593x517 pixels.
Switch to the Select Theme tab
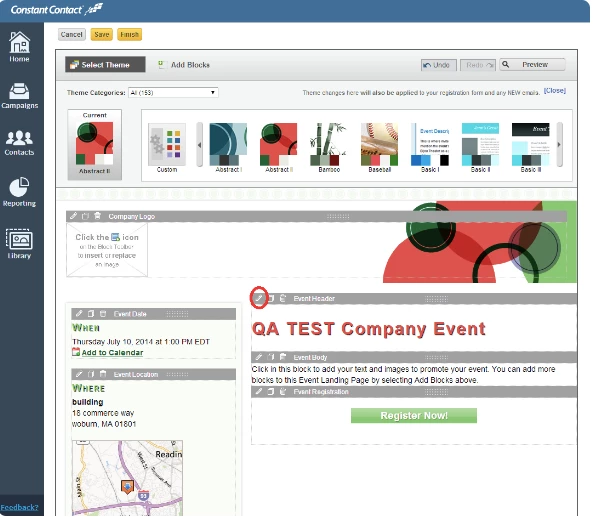(x=105, y=65)
